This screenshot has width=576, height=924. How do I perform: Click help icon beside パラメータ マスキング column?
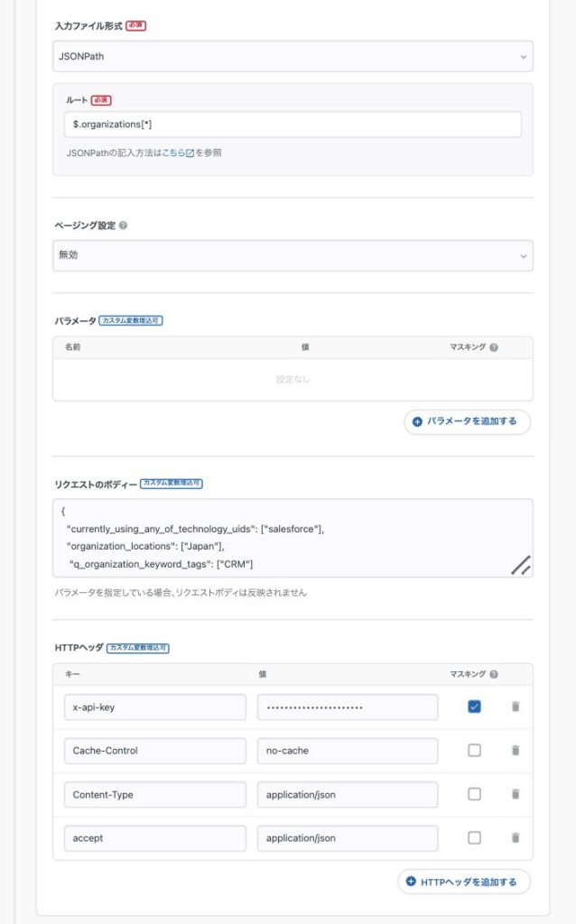point(494,347)
